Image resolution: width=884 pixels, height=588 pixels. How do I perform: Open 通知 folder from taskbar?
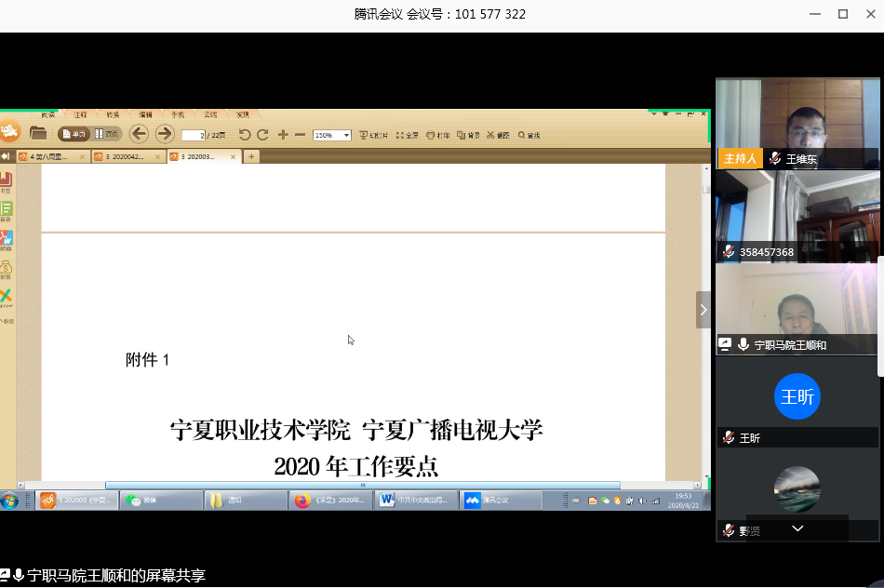click(x=246, y=500)
